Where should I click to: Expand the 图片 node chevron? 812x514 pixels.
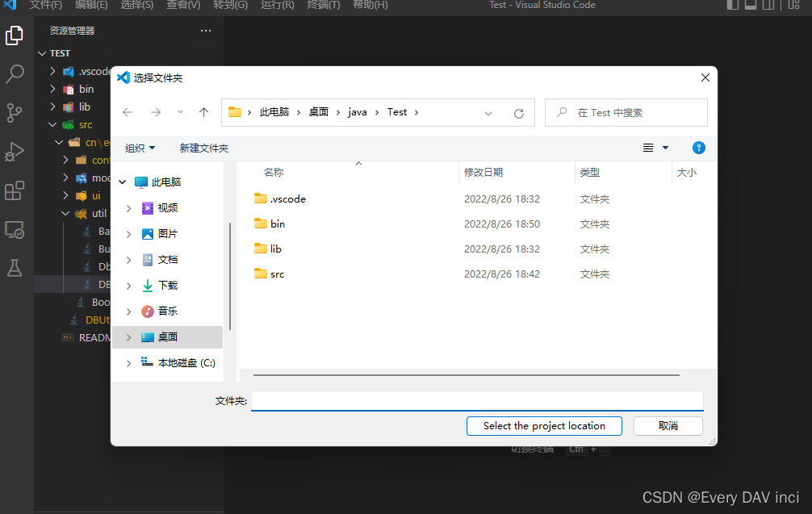[129, 234]
